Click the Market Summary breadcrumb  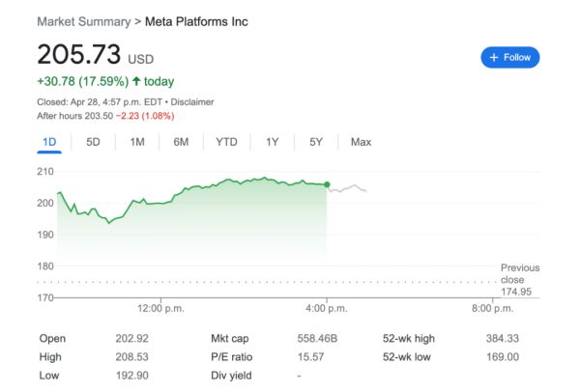coord(81,21)
